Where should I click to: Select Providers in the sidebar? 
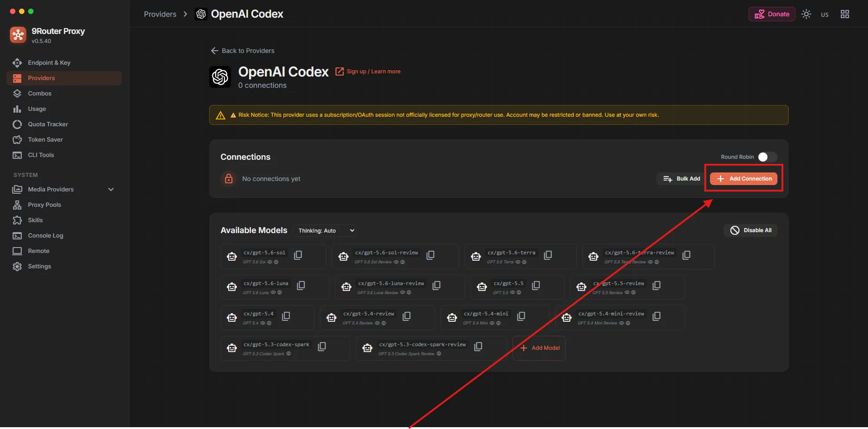tap(64, 78)
